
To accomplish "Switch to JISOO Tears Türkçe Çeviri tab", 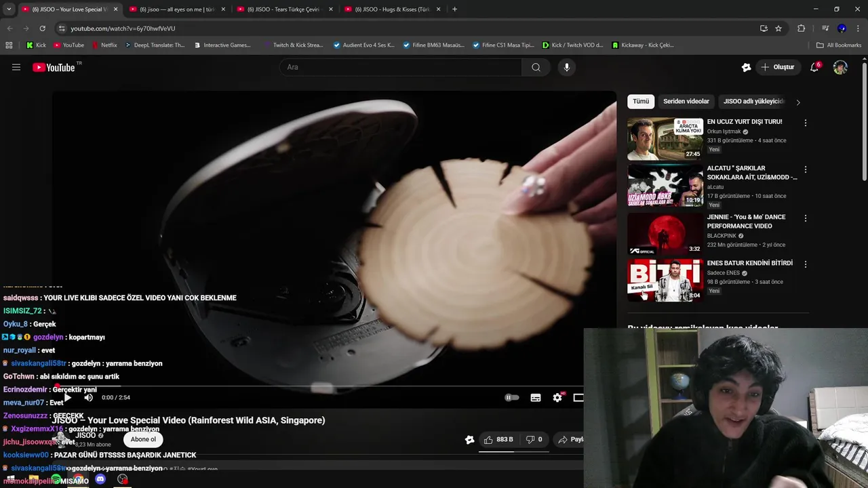I will coord(285,9).
